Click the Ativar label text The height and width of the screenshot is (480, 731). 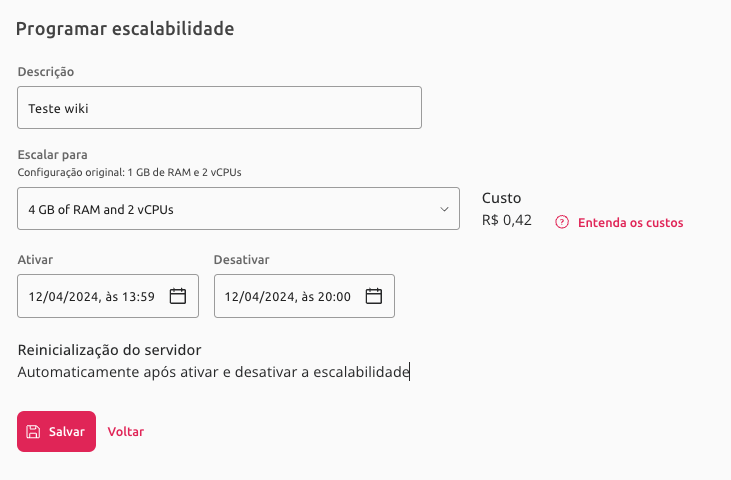(35, 260)
